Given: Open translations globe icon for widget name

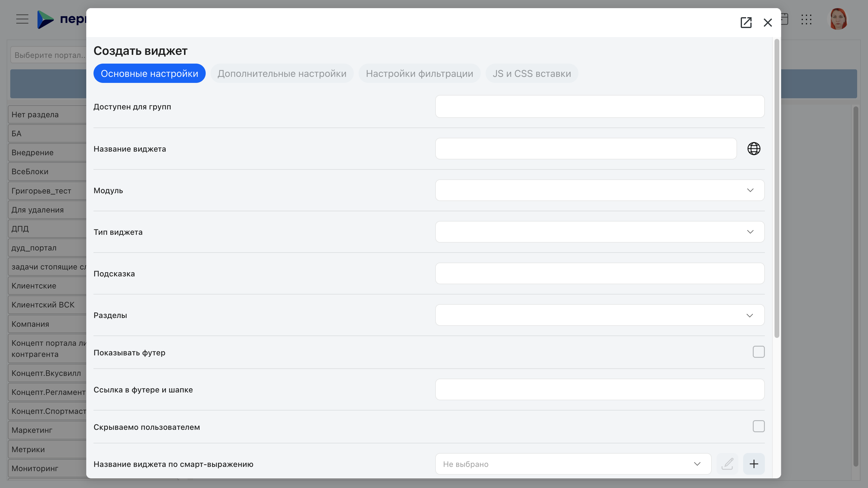Looking at the screenshot, I should click(754, 149).
